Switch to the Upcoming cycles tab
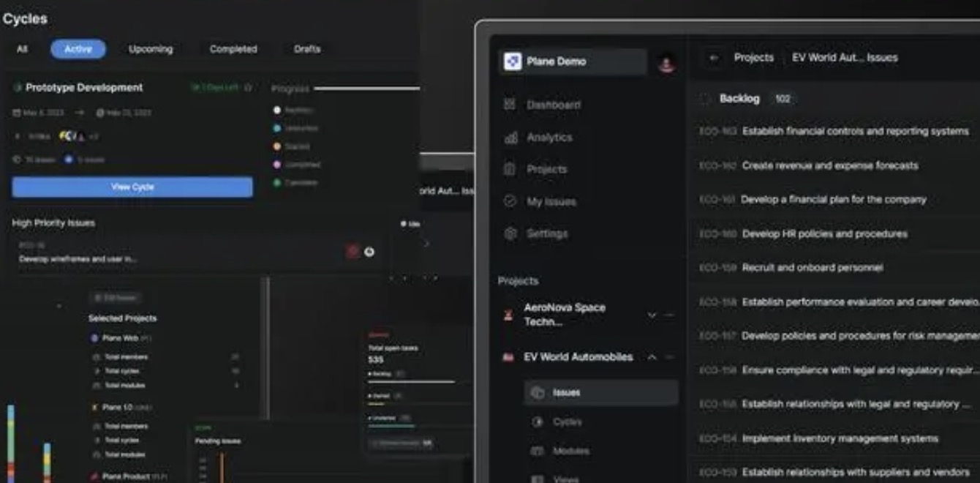Image resolution: width=980 pixels, height=483 pixels. [x=151, y=49]
